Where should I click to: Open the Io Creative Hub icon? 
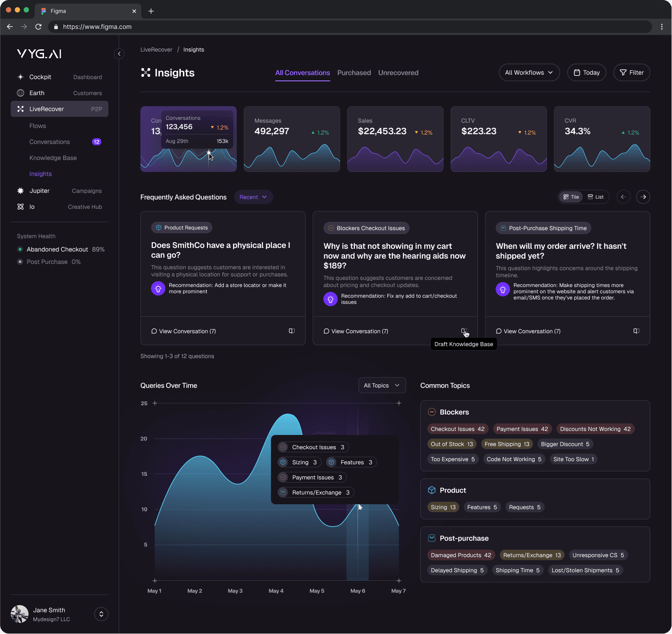20,207
